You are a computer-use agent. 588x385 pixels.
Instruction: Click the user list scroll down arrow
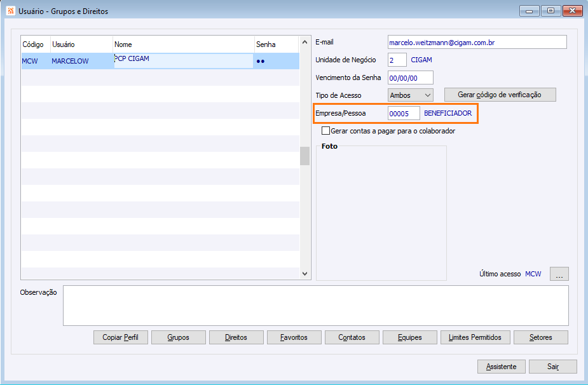coord(304,274)
